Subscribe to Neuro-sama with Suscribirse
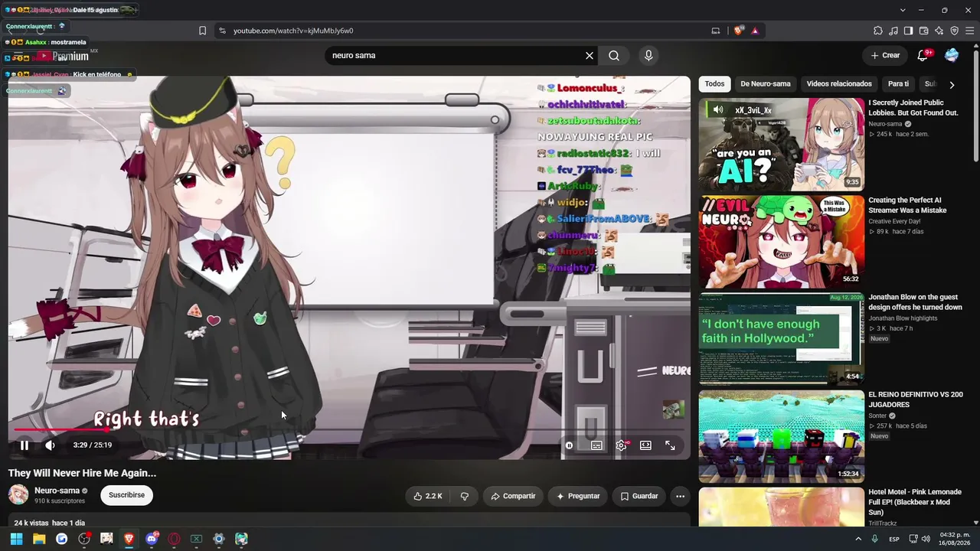980x551 pixels. [126, 495]
